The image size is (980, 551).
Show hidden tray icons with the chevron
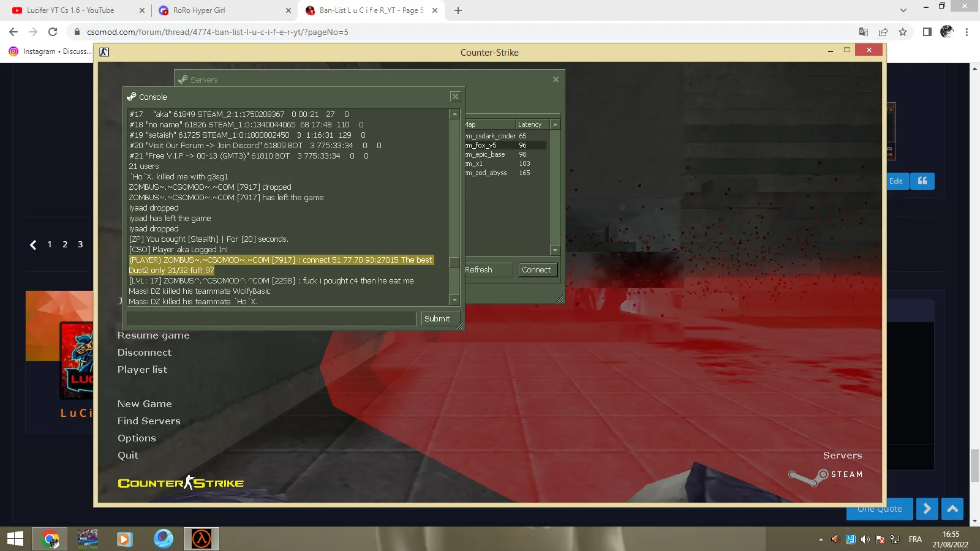(x=821, y=539)
